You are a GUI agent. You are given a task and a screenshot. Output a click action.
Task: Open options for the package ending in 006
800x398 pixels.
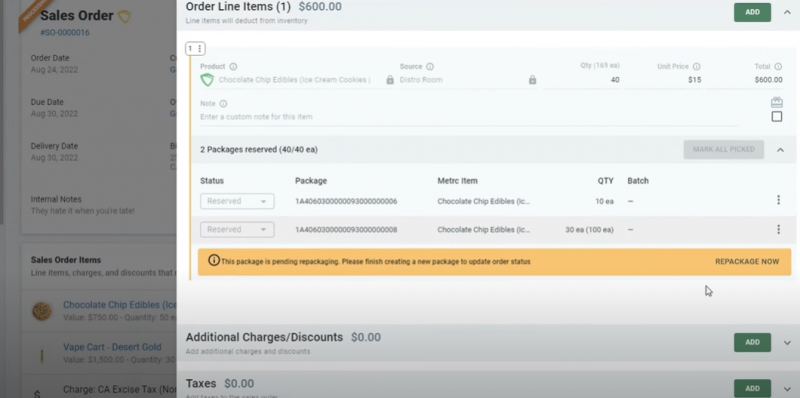point(778,200)
